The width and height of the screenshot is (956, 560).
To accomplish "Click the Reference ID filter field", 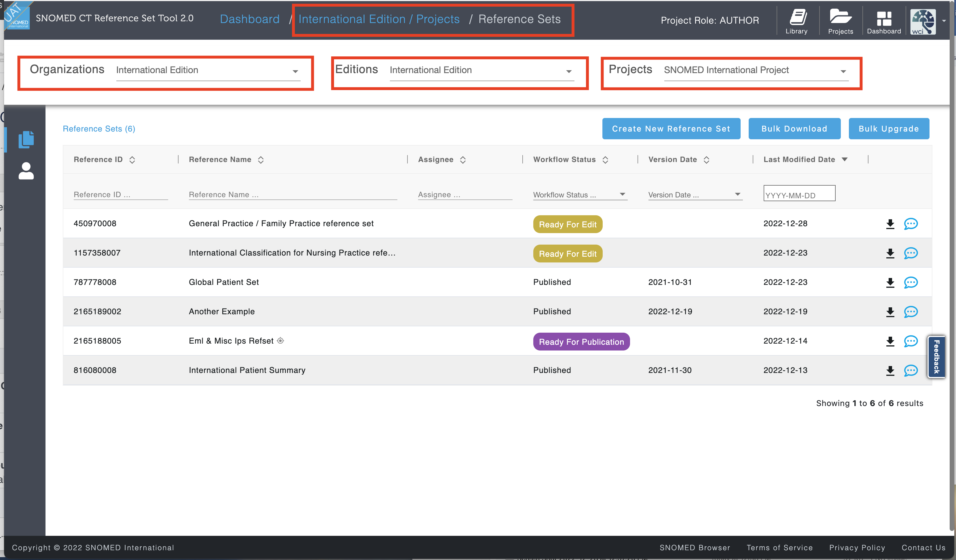I will point(121,195).
